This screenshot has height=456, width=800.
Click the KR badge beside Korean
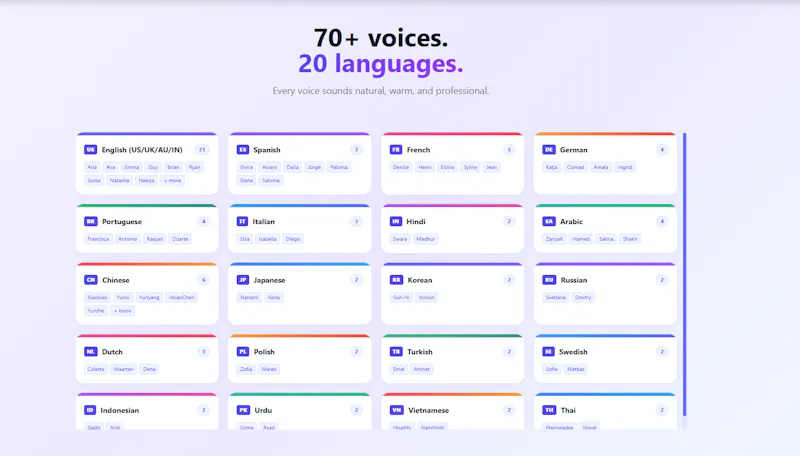[x=396, y=280]
